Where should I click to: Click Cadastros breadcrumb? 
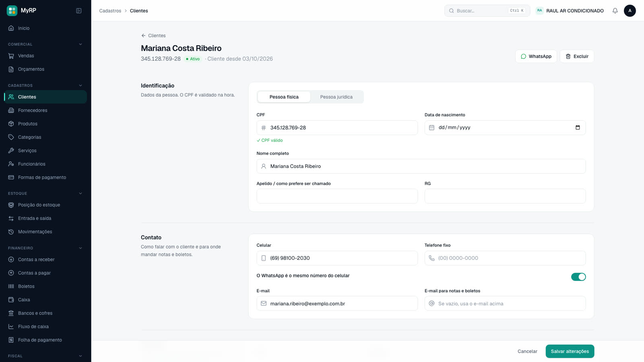point(110,11)
